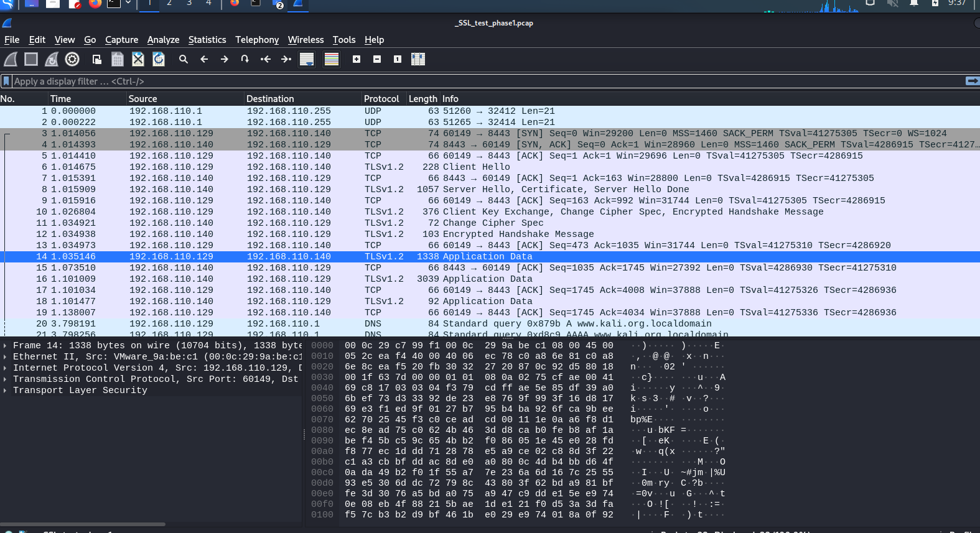Apply display filter arrow button
Screen dimensions: 980x533
972,81
